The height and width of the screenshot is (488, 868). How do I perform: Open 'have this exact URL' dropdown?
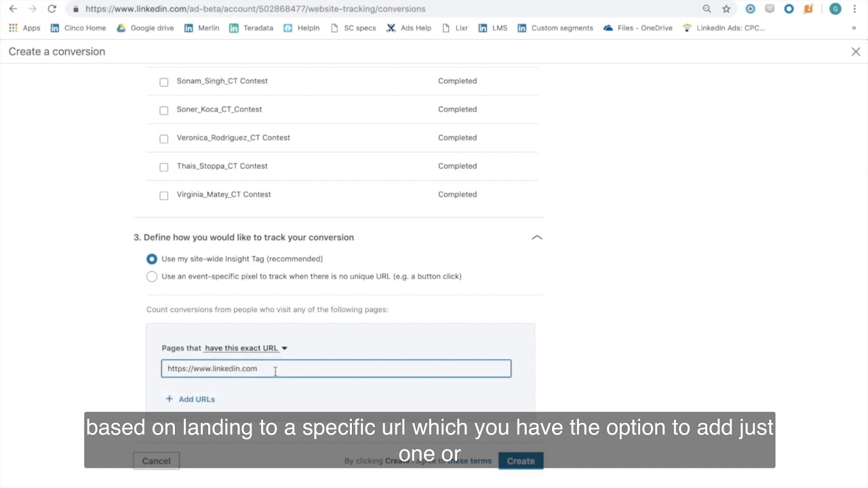[x=246, y=348]
